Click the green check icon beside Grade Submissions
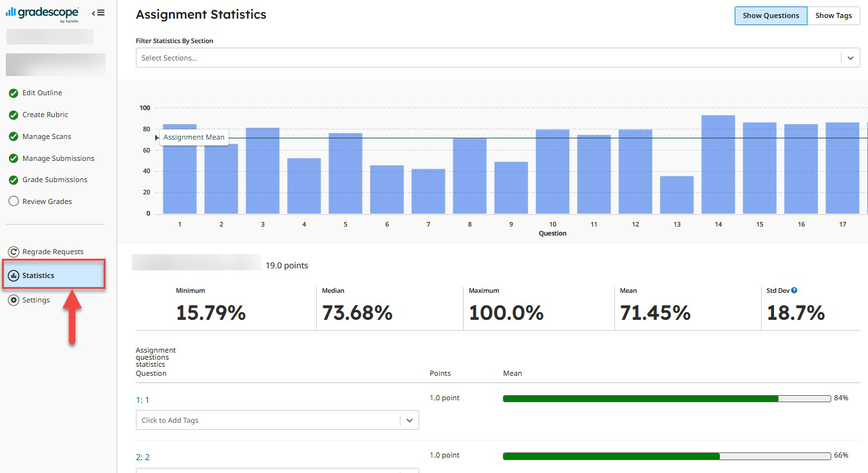 (14, 180)
